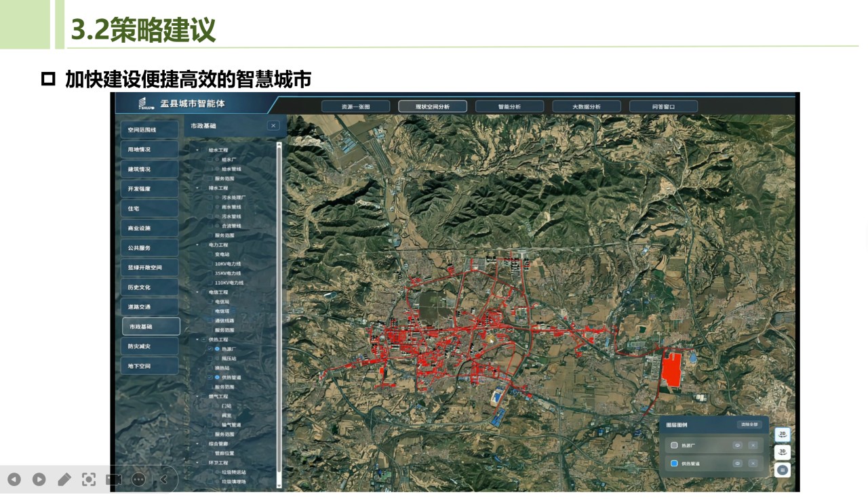Switch map to 2D view mode

tap(783, 435)
